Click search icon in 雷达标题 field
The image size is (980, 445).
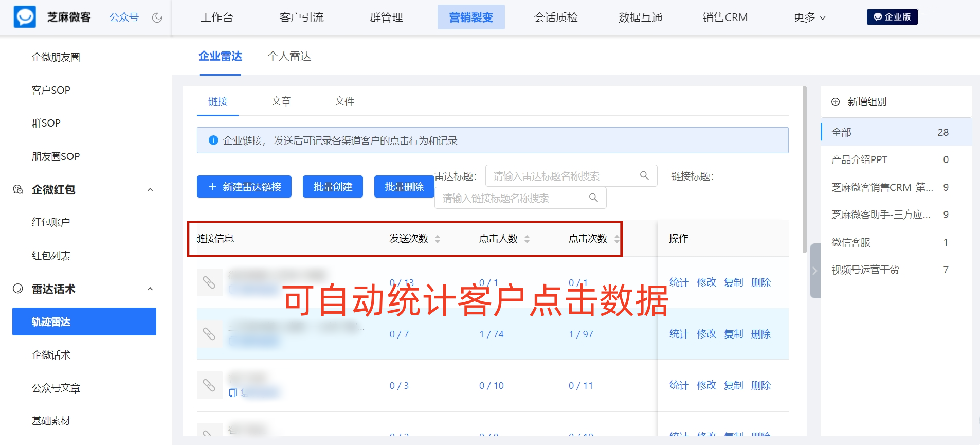[644, 175]
